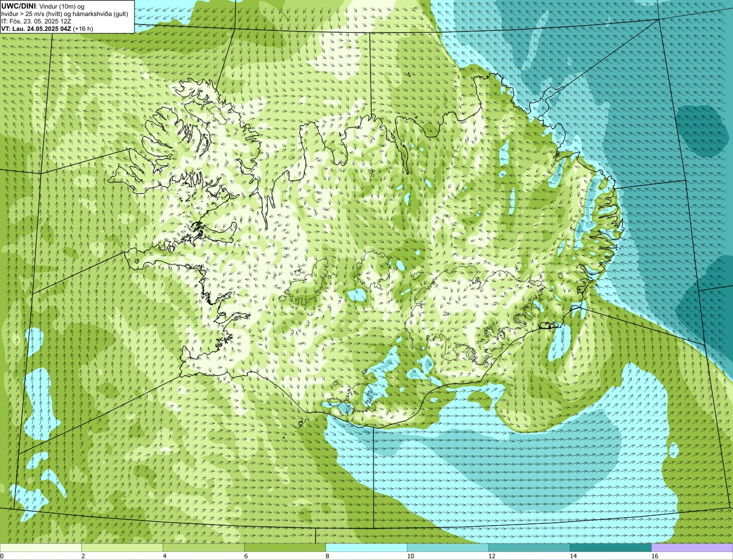Click the legend value label '2'
733x560 pixels.
tap(83, 556)
